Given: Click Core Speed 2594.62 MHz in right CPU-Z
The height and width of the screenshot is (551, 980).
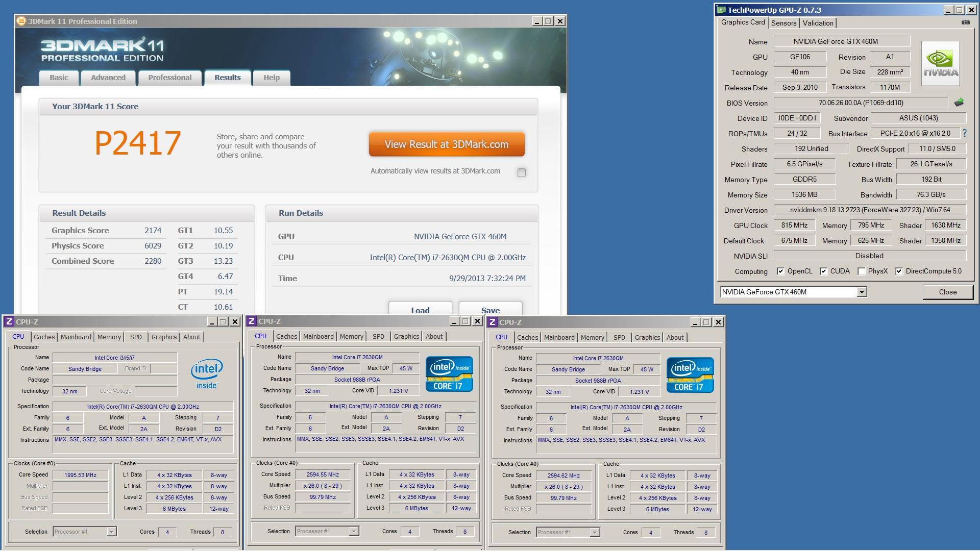Looking at the screenshot, I should click(x=563, y=475).
